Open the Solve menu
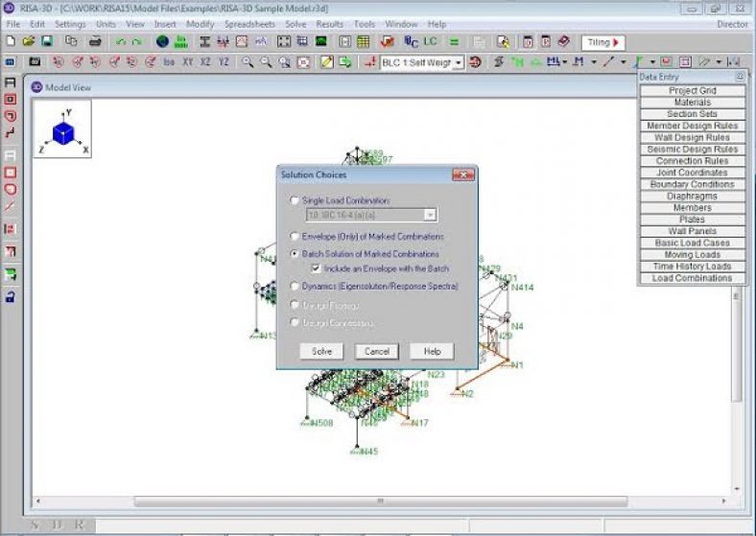 295,24
